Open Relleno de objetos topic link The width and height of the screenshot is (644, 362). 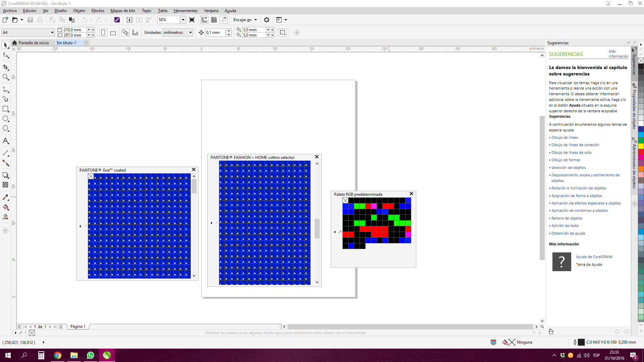click(x=567, y=218)
